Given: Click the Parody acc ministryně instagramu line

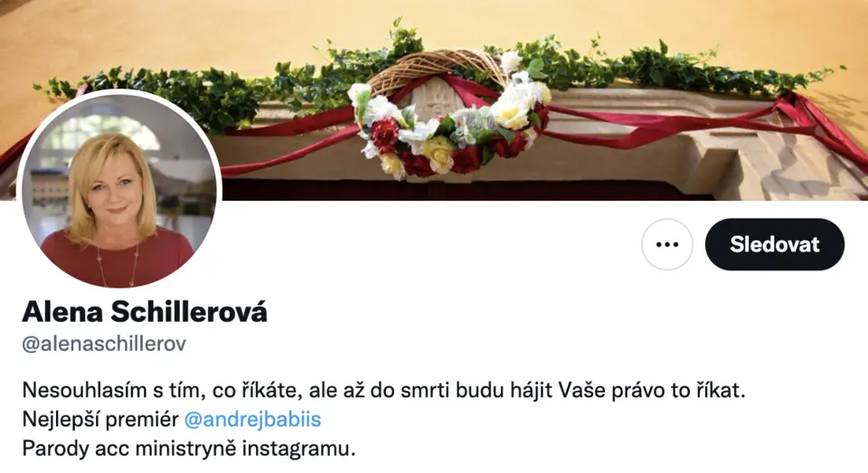Looking at the screenshot, I should 189,448.
